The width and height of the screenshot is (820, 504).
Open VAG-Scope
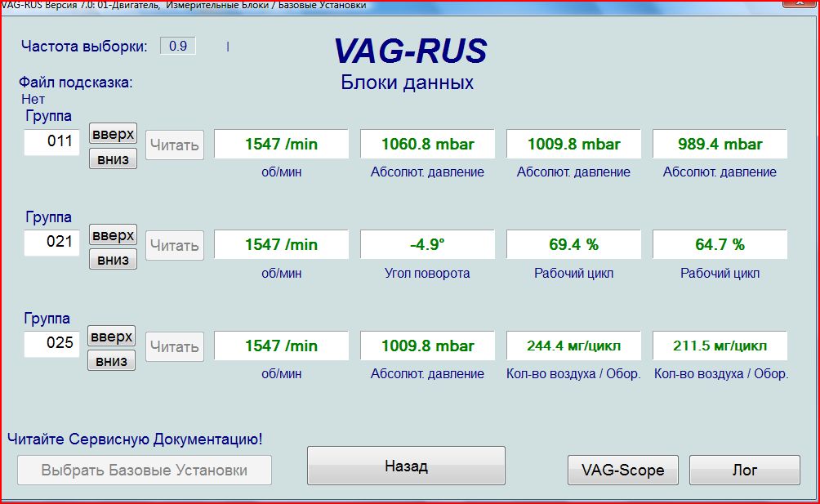[622, 470]
